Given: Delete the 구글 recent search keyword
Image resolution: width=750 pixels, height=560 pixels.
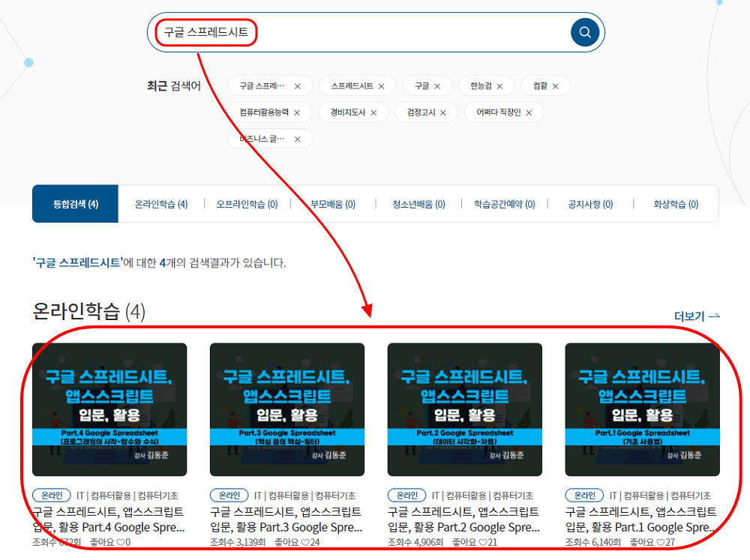Looking at the screenshot, I should (437, 86).
